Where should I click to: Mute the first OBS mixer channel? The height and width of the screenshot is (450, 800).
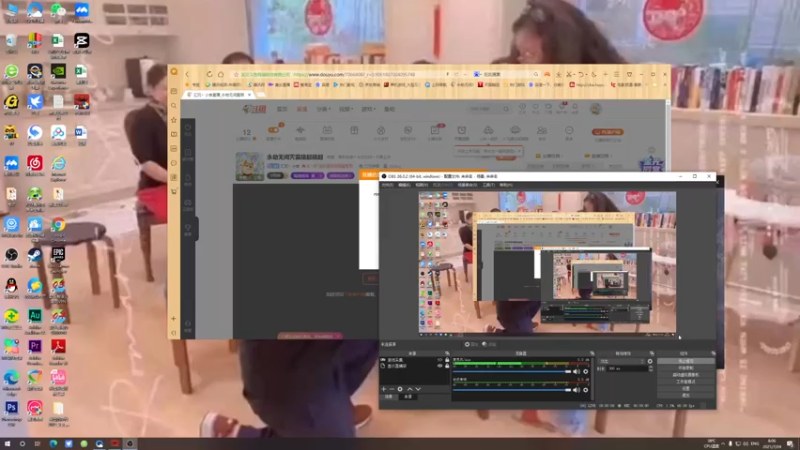(x=577, y=371)
